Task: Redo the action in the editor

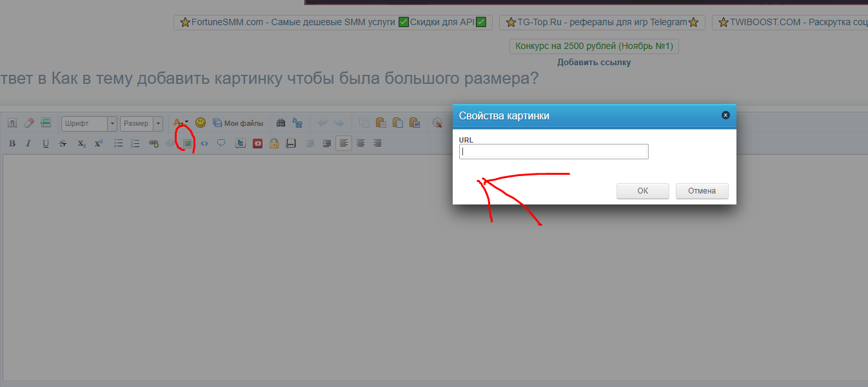Action: (x=339, y=123)
